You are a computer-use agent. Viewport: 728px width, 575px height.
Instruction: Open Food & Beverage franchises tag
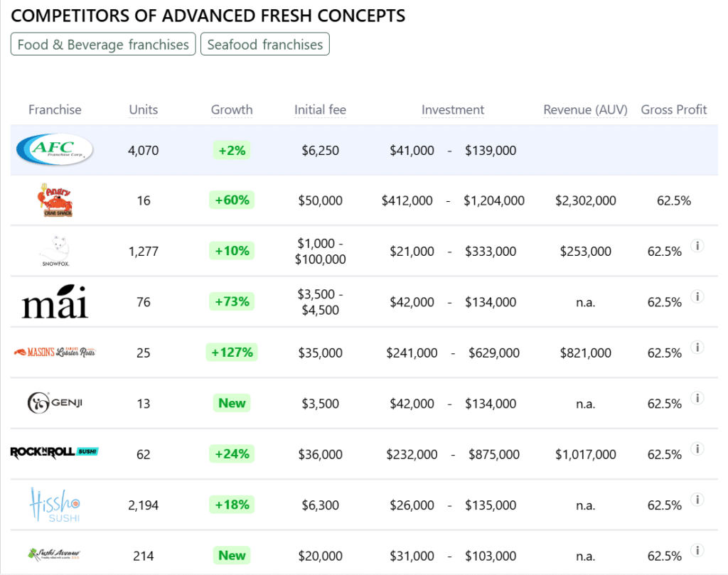click(103, 44)
